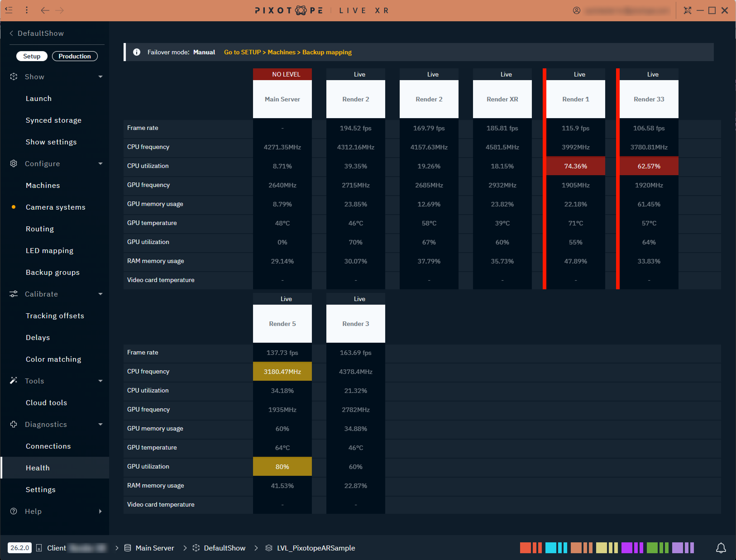Click LVL_PixotopeARSample in status bar
Viewport: 736px width, 560px height.
click(316, 548)
